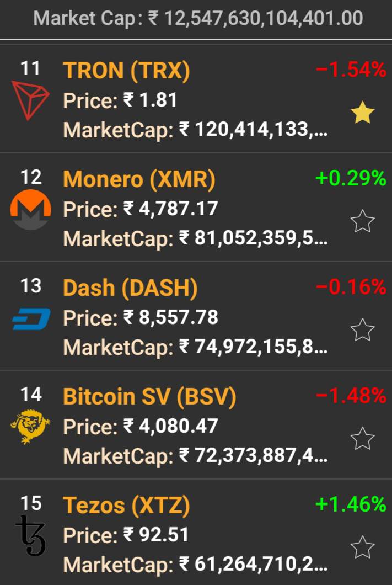Click the Tezos logo icon
Image resolution: width=392 pixels, height=585 pixels.
[30, 535]
